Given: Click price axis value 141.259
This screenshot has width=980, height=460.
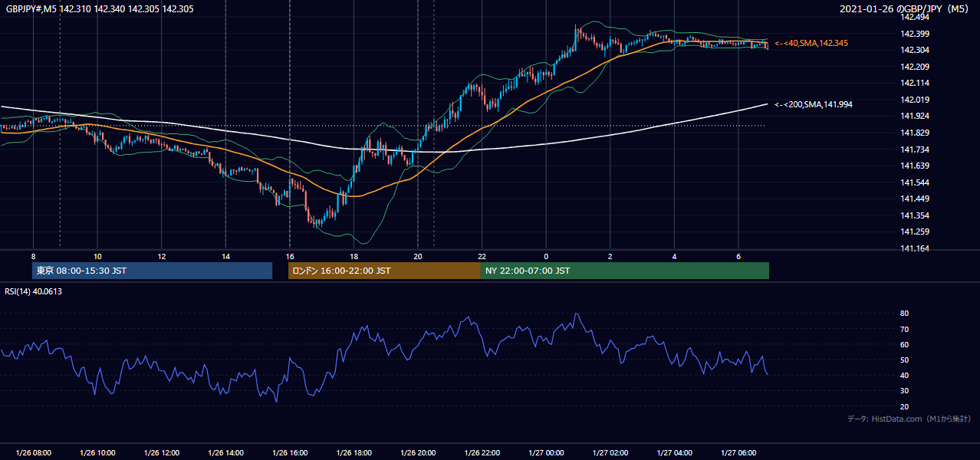Looking at the screenshot, I should click(914, 232).
